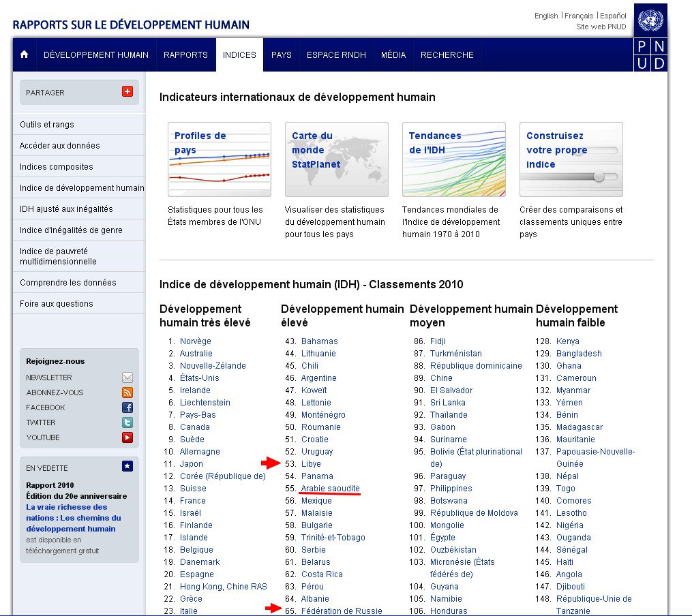Open the Japon country link
Image resolution: width=692 pixels, height=616 pixels.
(192, 464)
